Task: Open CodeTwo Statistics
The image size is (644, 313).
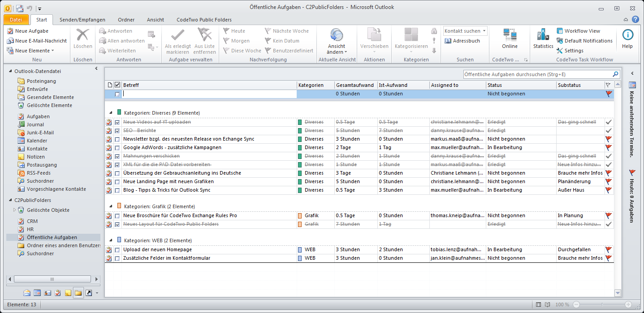Action: (543, 39)
